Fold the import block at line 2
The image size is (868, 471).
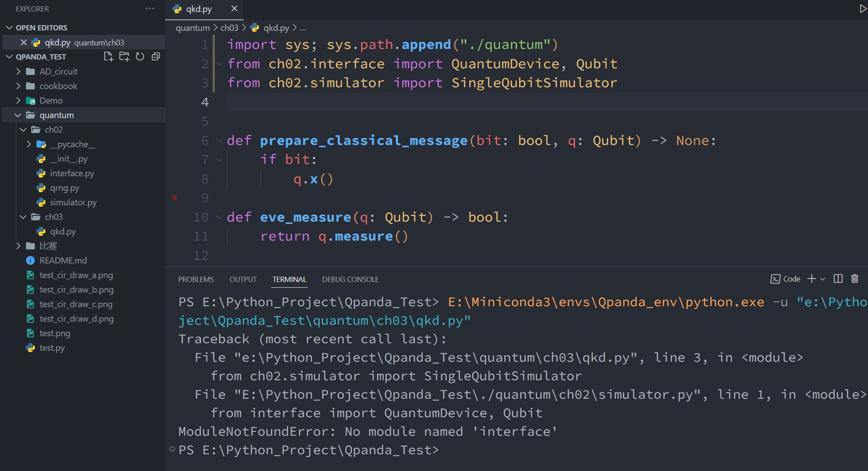click(x=219, y=64)
